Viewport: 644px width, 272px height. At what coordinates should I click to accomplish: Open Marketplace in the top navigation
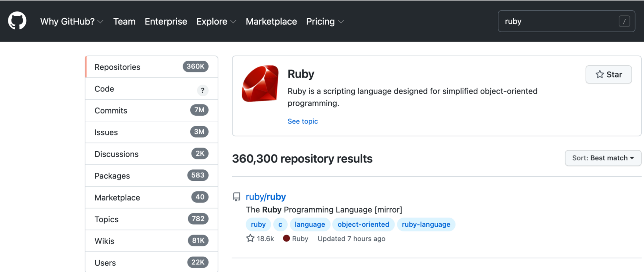click(x=271, y=21)
